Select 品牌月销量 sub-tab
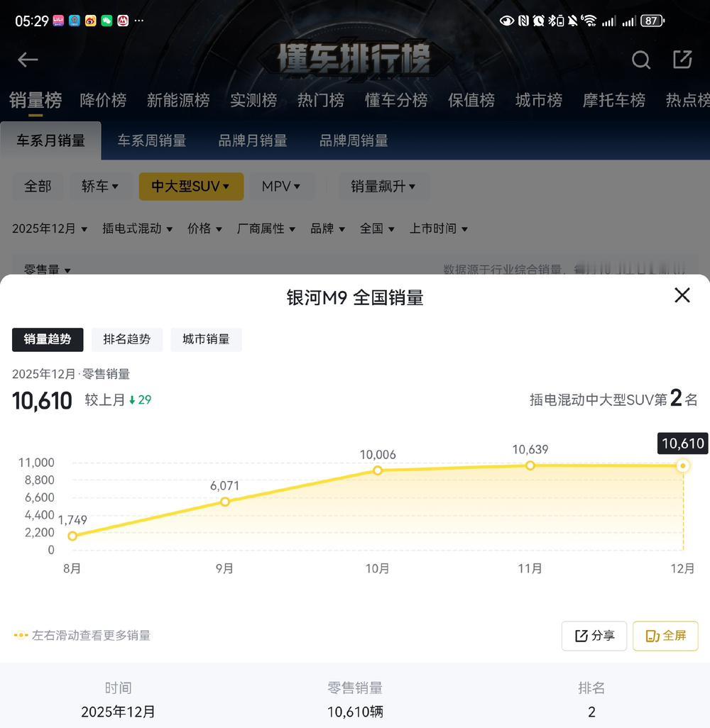 click(x=253, y=140)
